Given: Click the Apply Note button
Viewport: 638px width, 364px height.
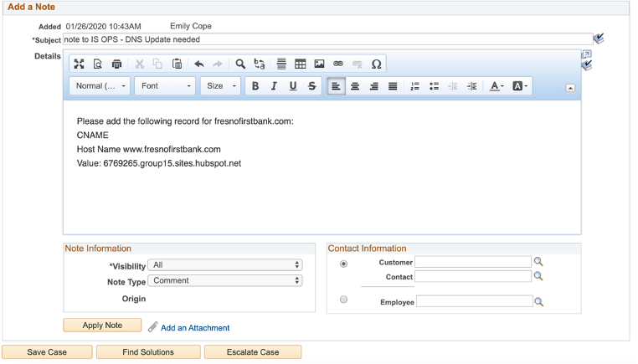Looking at the screenshot, I should coord(102,326).
